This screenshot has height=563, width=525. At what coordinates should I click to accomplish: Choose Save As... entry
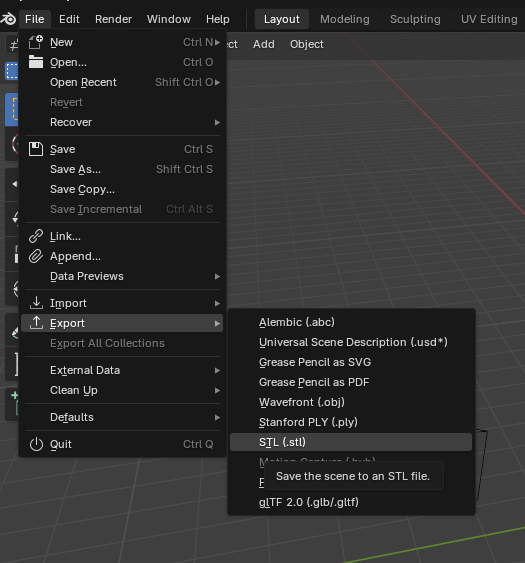[x=122, y=169]
